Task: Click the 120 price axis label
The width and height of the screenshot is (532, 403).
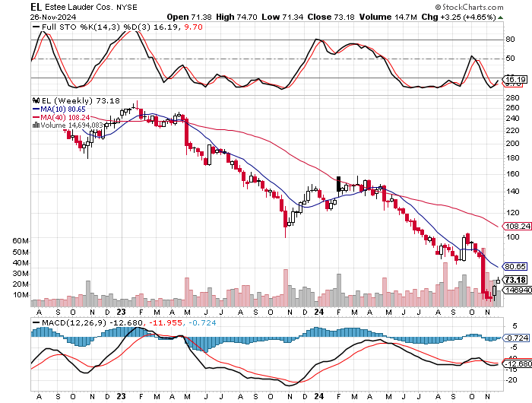Action: pos(512,213)
